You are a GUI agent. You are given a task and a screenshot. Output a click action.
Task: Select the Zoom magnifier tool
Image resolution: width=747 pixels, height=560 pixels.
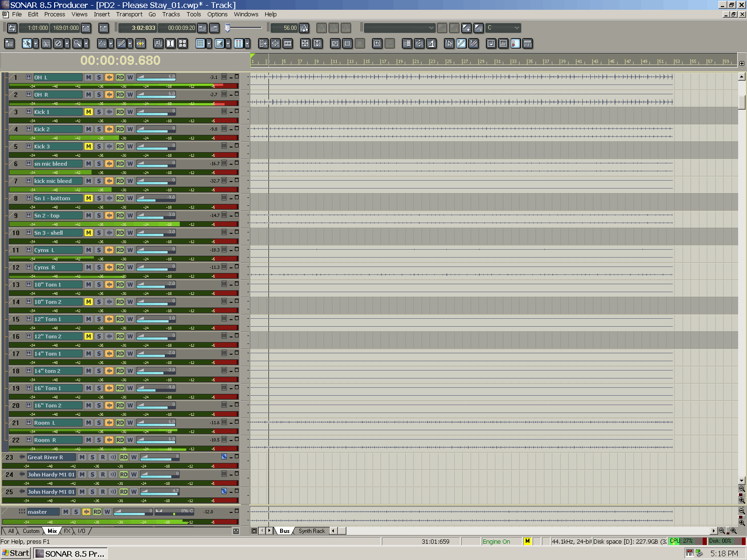click(77, 43)
